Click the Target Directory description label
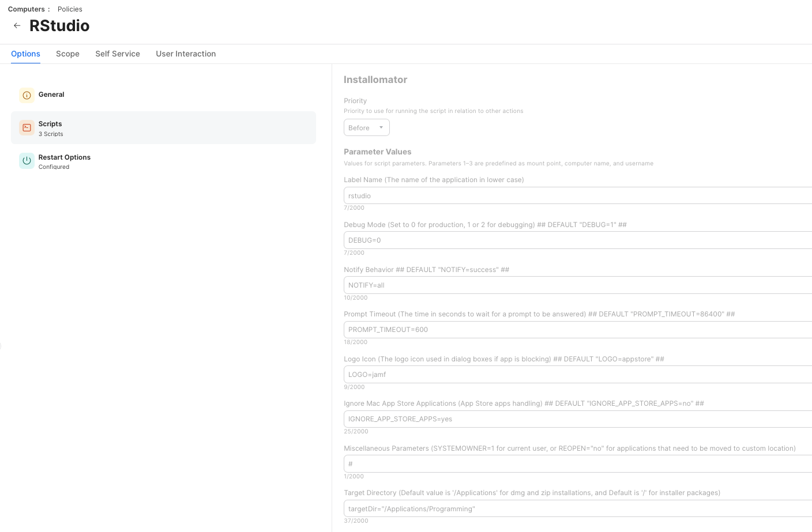The image size is (812, 532). [532, 492]
